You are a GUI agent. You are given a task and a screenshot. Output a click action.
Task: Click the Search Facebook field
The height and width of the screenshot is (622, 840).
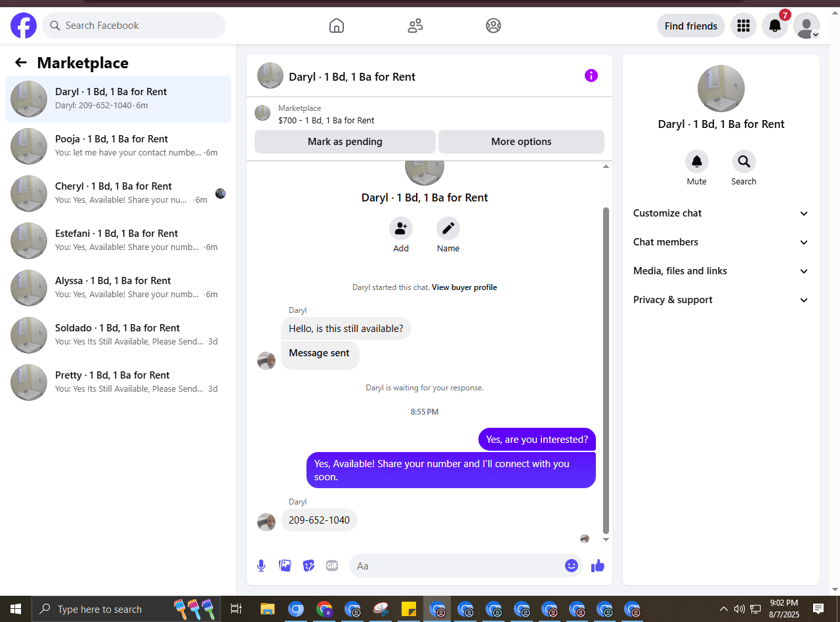(x=134, y=26)
